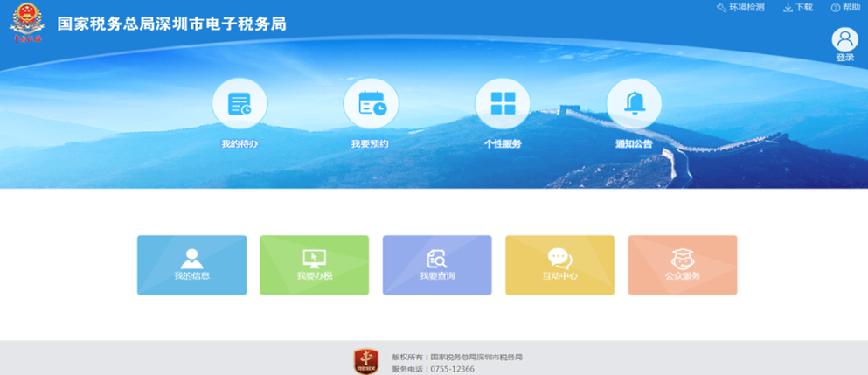Click the 帮助 question mark icon
This screenshot has height=375, width=868.
pos(836,8)
